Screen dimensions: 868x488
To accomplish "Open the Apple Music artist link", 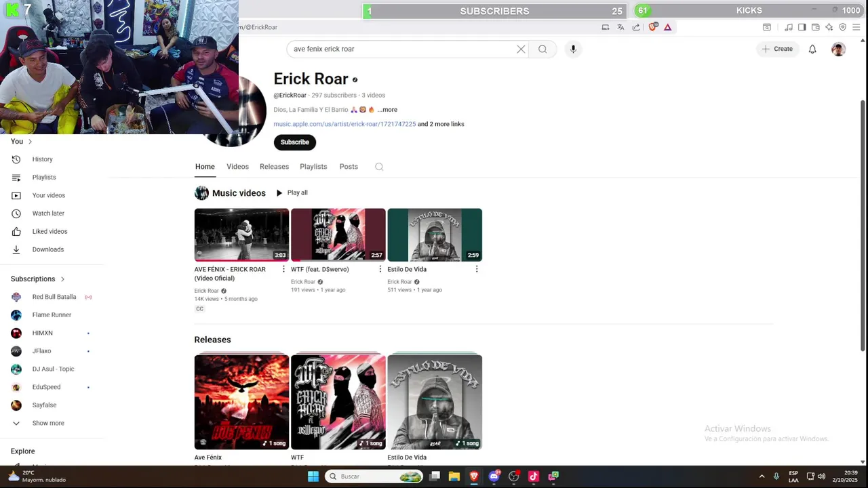I will 344,124.
